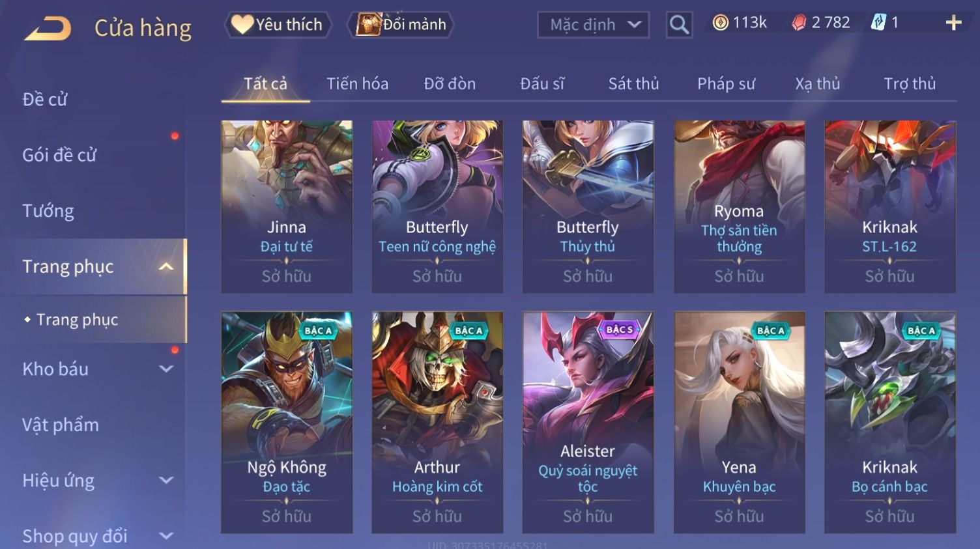The height and width of the screenshot is (549, 980).
Task: Click the red gem currency icon
Action: [799, 23]
